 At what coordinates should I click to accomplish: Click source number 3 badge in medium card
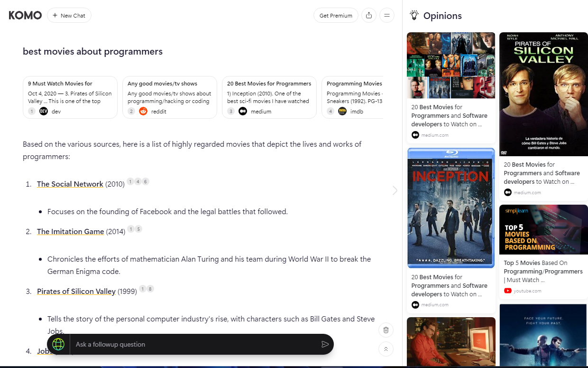pos(231,111)
